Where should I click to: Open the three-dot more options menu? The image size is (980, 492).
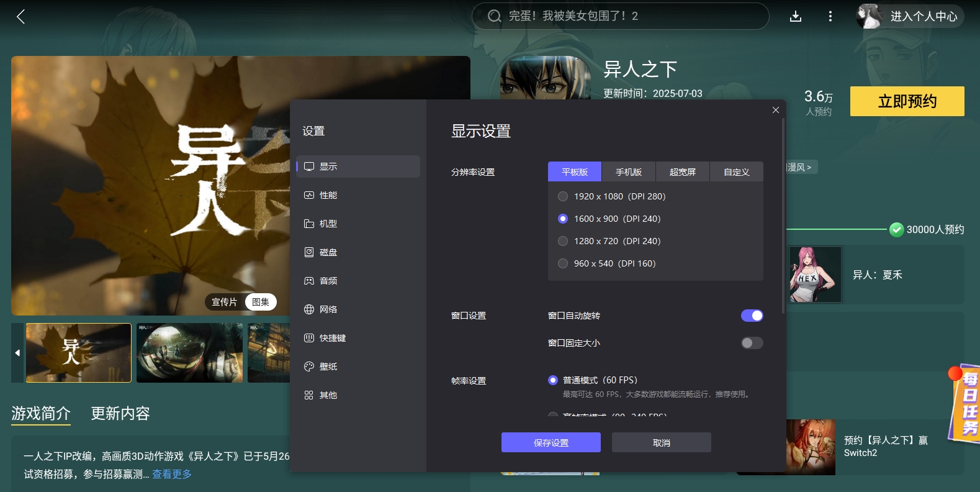[x=830, y=17]
